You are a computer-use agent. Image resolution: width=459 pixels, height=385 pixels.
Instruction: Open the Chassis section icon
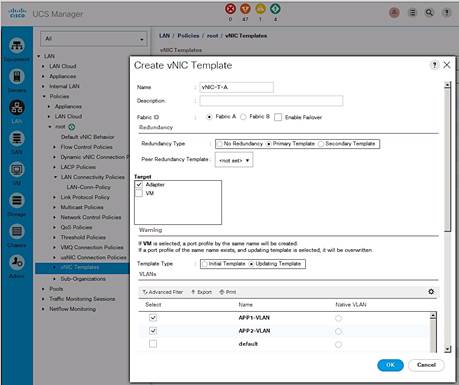click(x=17, y=231)
